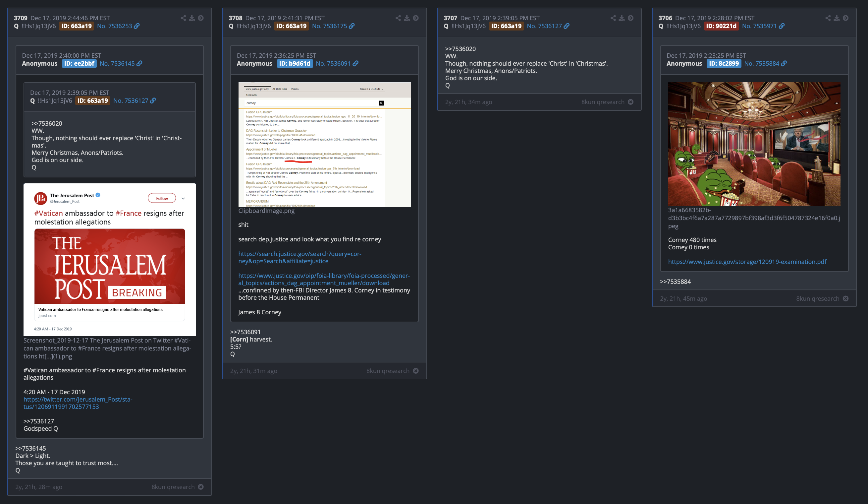Click arrow circle icon on post 3706
This screenshot has height=504, width=868.
point(845,18)
